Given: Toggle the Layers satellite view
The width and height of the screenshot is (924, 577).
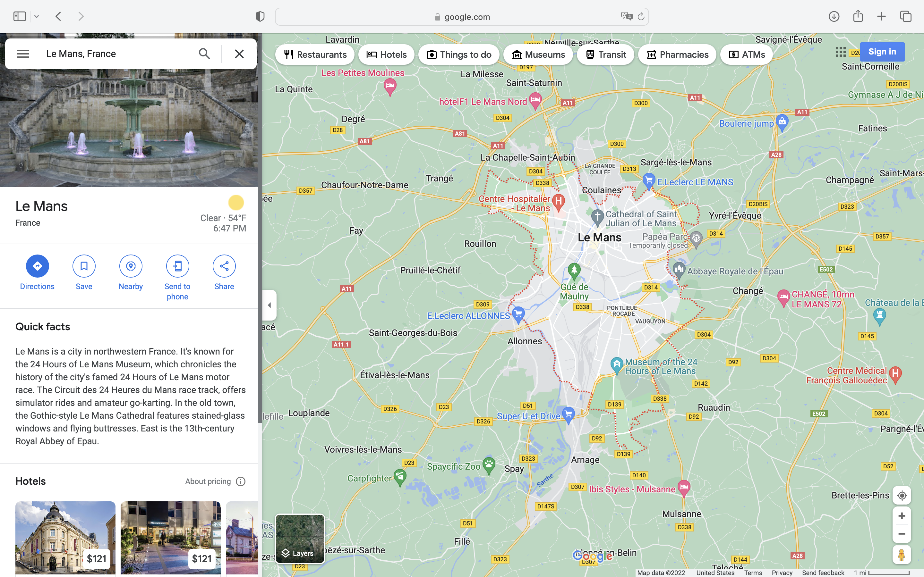Looking at the screenshot, I should pyautogui.click(x=300, y=539).
